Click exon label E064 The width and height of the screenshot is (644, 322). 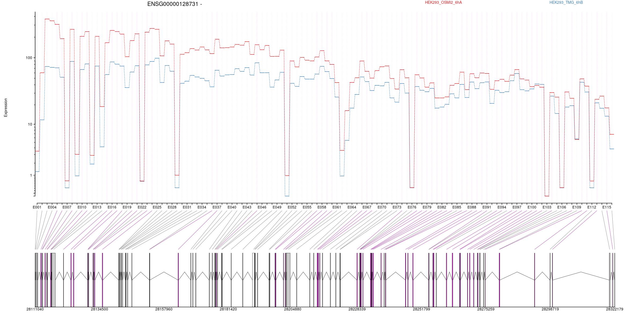point(352,207)
